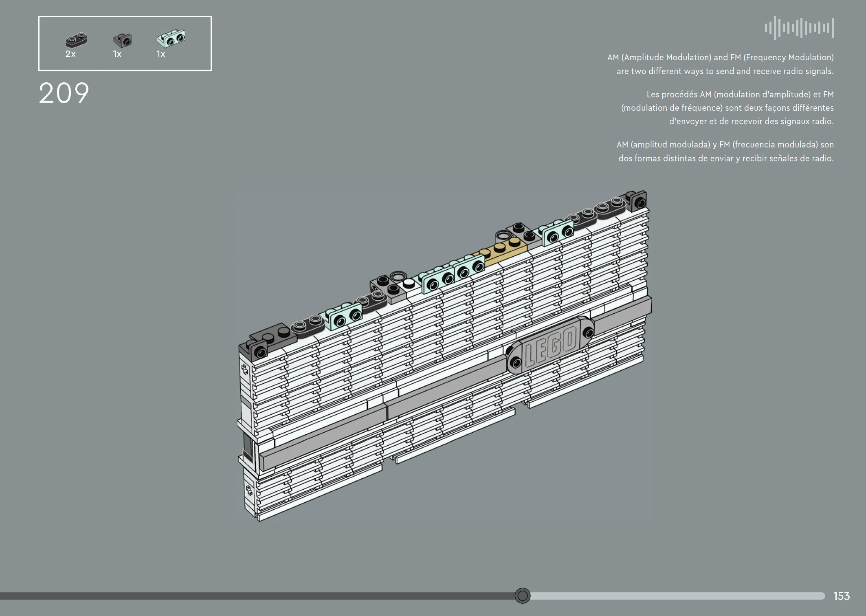Viewport: 866px width, 616px height.
Task: Click the LEGO logo badge on the model
Action: (550, 345)
